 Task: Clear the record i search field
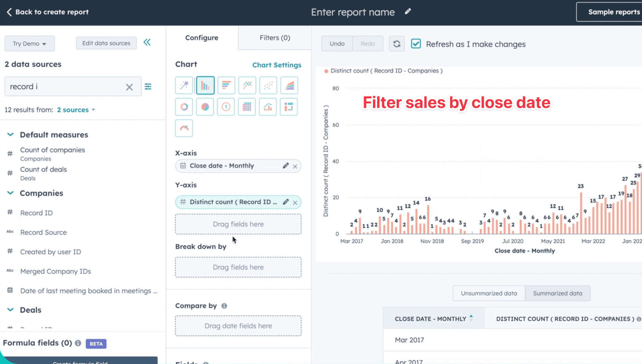coord(129,86)
